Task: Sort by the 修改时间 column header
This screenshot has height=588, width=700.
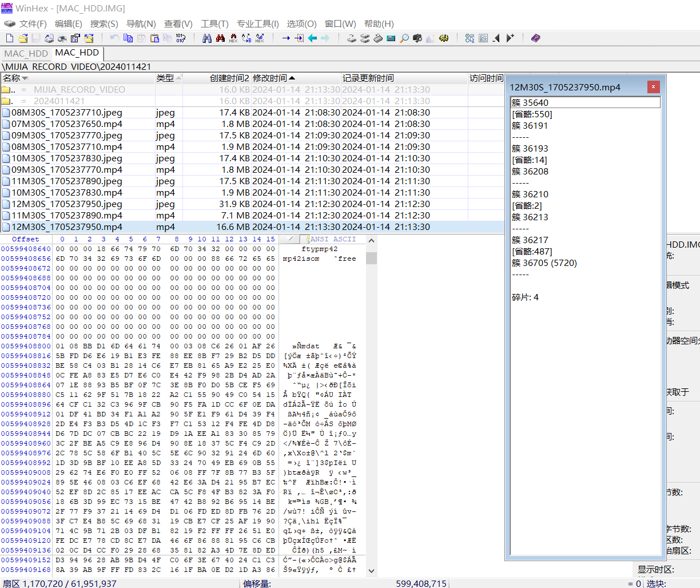Action: 270,78
